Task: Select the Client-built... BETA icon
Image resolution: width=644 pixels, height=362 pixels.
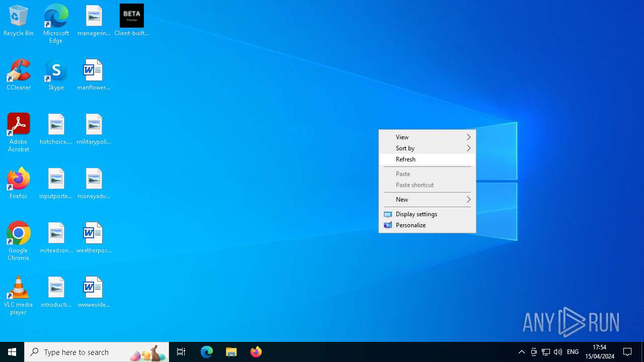Action: pyautogui.click(x=131, y=21)
